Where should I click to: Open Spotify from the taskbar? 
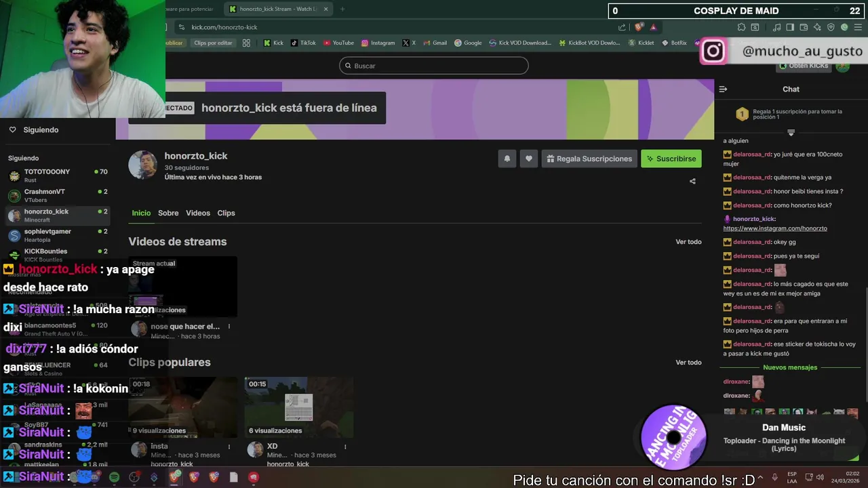(114, 477)
